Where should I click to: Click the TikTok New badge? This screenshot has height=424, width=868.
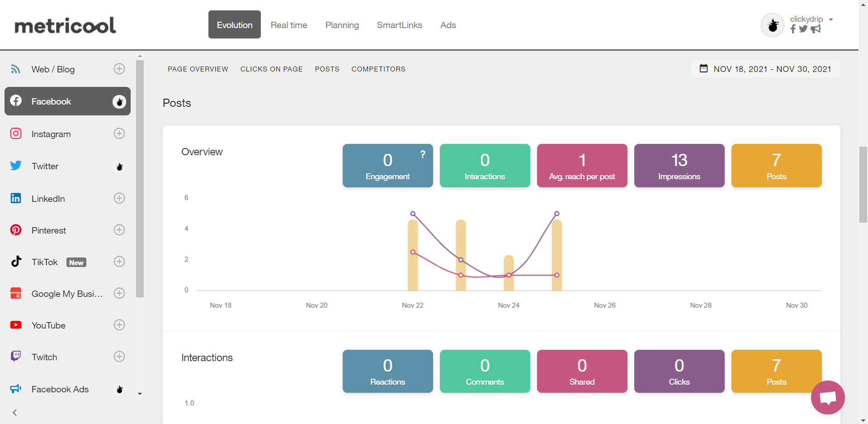[76, 262]
